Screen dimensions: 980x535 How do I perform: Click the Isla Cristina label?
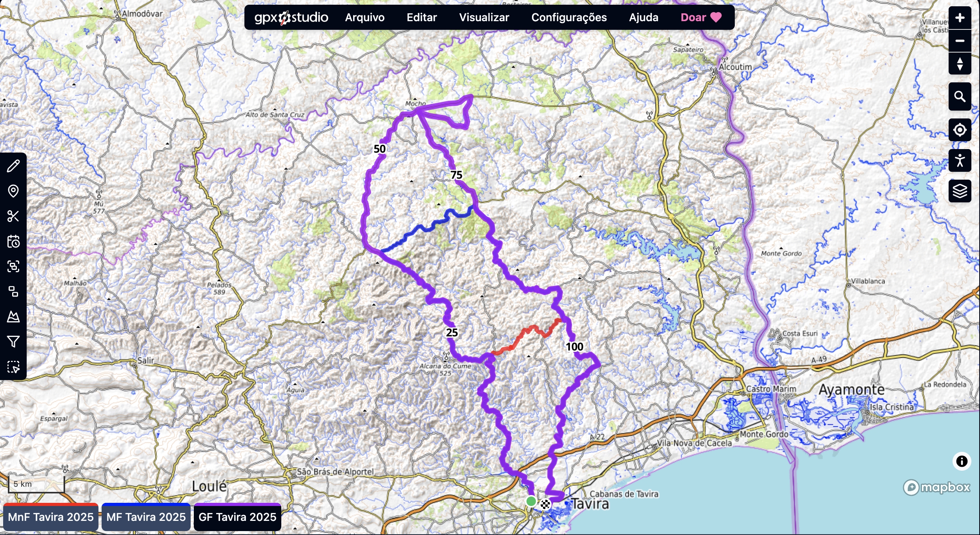pos(892,407)
